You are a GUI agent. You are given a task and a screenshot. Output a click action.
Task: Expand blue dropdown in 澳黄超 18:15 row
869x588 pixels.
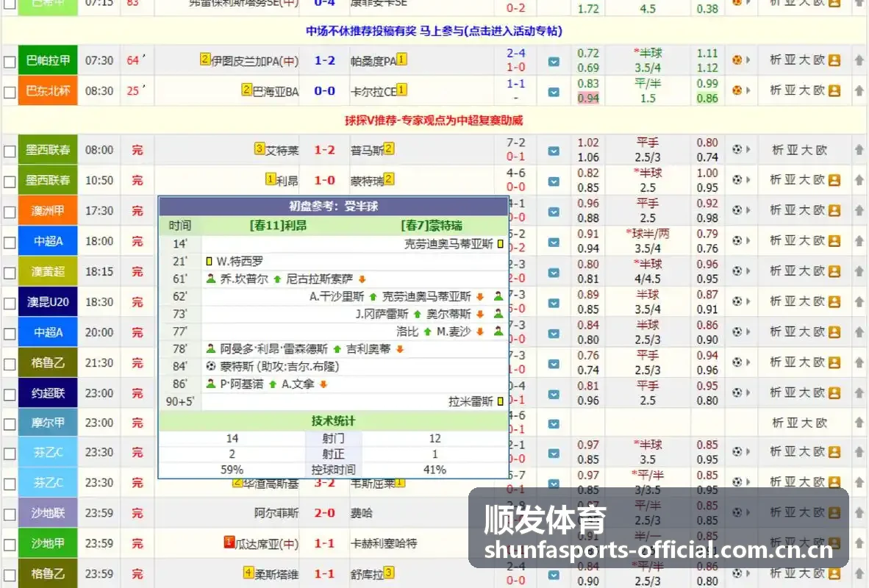[553, 273]
